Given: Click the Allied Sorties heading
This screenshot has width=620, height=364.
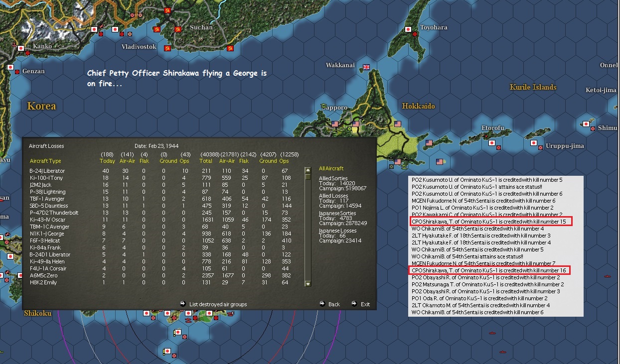Looking at the screenshot, I should point(333,178).
